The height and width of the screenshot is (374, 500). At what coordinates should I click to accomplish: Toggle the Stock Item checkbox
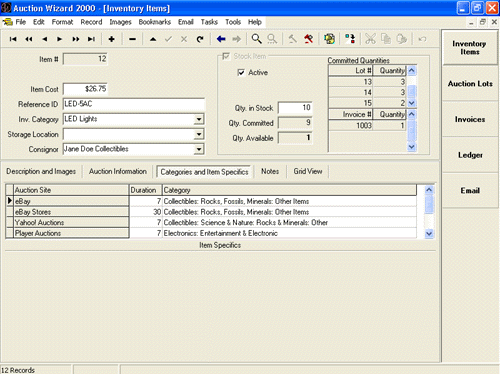(x=226, y=56)
